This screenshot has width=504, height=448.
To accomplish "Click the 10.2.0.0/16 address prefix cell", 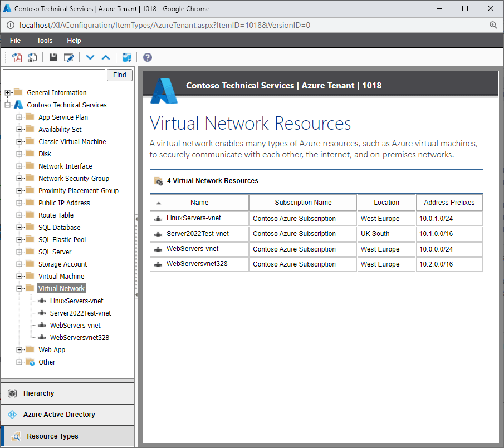I will click(449, 264).
